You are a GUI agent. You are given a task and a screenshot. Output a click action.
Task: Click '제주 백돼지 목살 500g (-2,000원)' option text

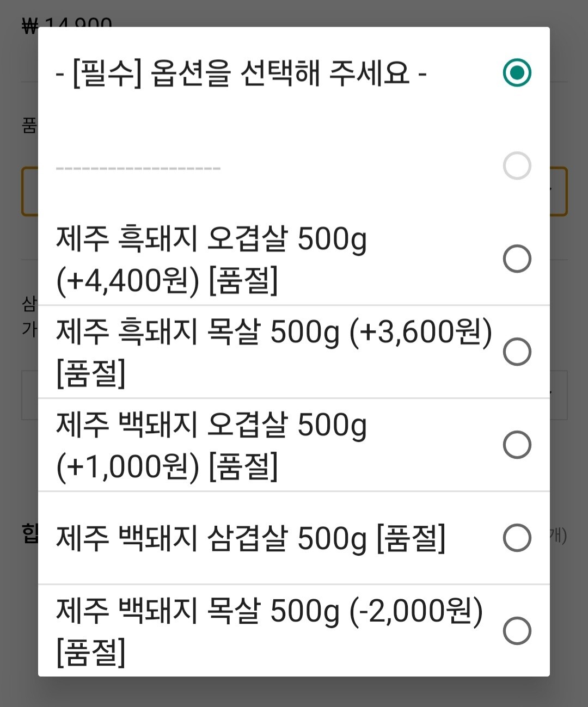click(269, 631)
